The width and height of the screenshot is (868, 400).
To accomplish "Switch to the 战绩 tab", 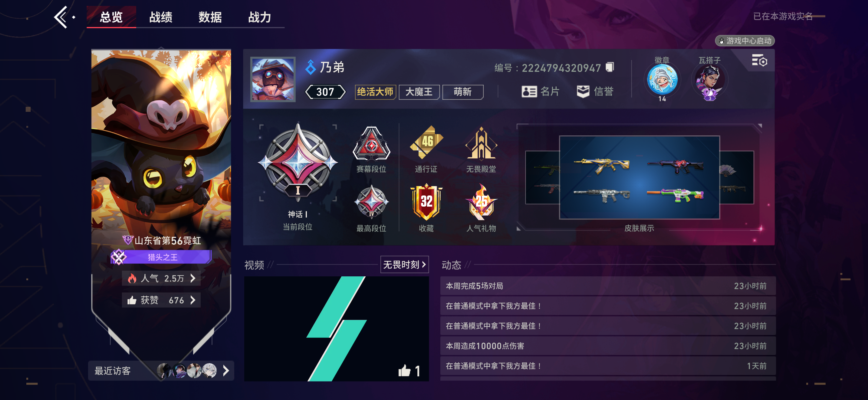I will (x=161, y=17).
